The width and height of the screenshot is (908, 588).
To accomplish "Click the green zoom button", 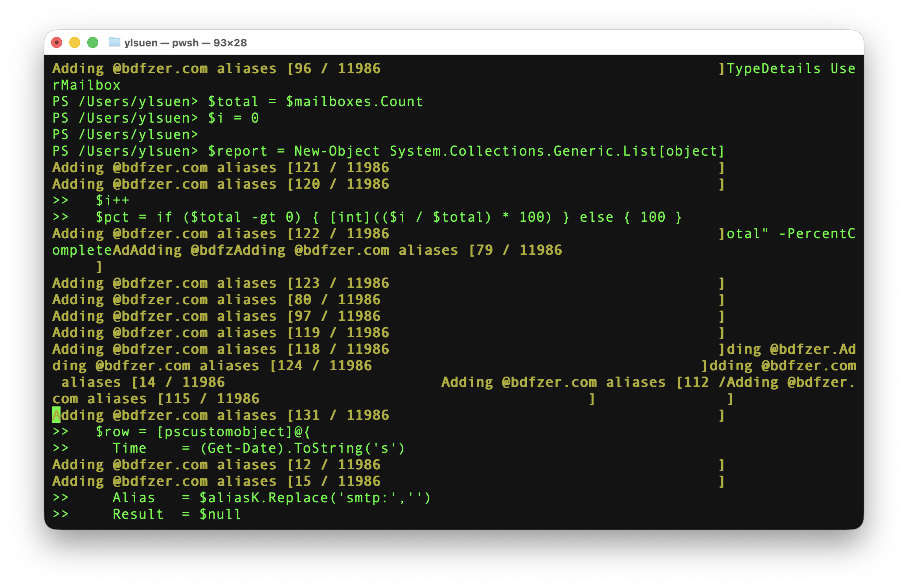I will click(x=92, y=42).
